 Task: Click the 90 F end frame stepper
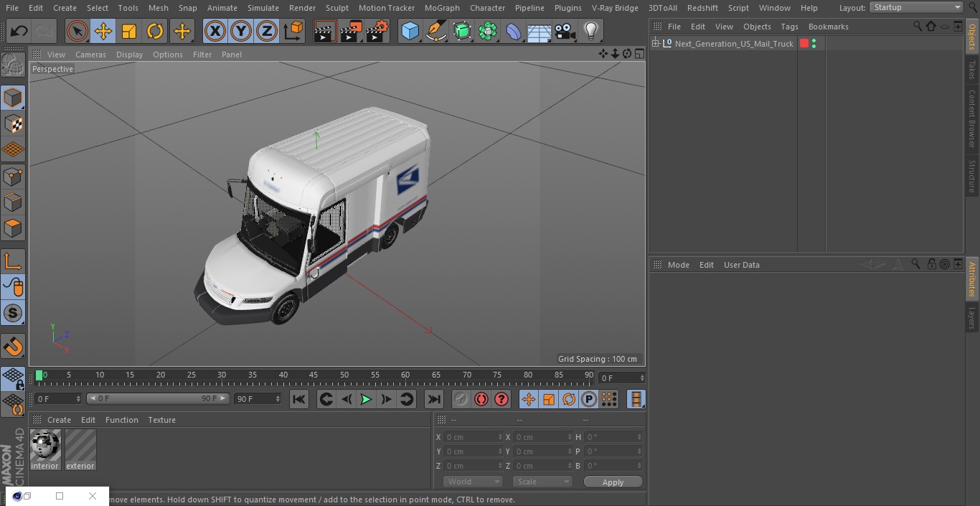(277, 399)
